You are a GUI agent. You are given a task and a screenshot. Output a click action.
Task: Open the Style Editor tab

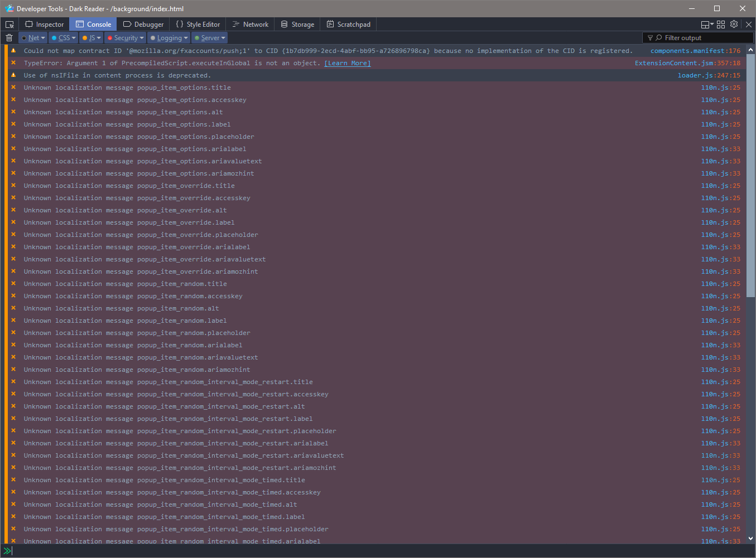[x=198, y=25]
